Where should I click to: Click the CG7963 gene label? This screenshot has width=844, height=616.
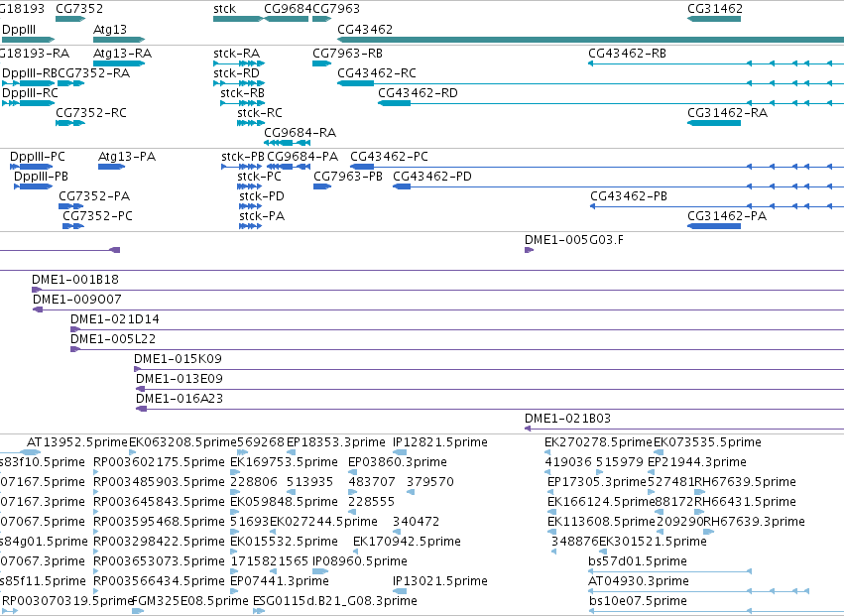(x=336, y=9)
